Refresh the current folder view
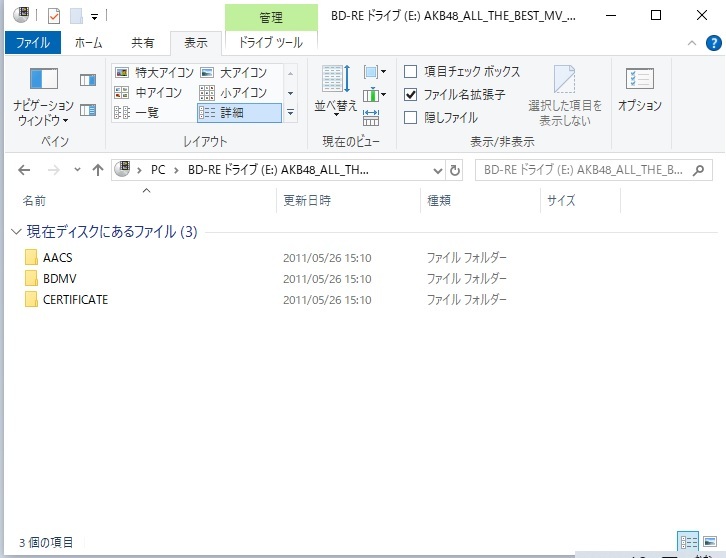Screen dimensions: 726x558 coord(455,170)
